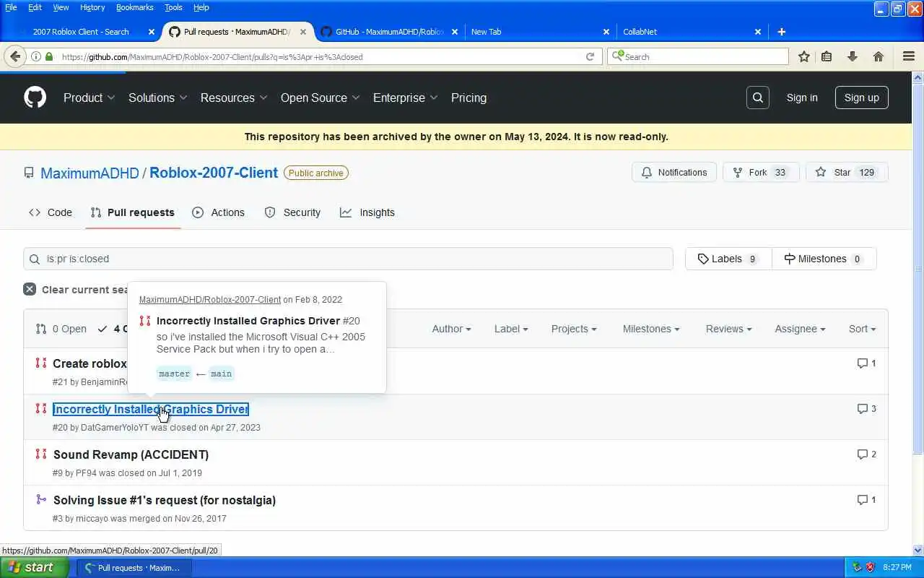
Task: Click the Windows start button
Action: pyautogui.click(x=35, y=567)
